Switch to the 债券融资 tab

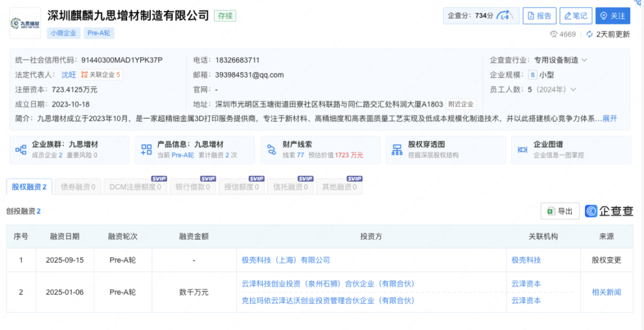(x=78, y=187)
